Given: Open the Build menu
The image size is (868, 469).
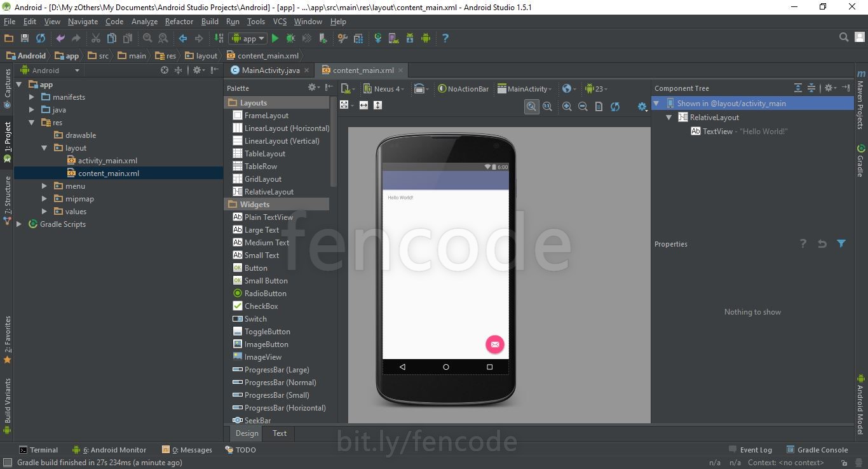Looking at the screenshot, I should (210, 21).
